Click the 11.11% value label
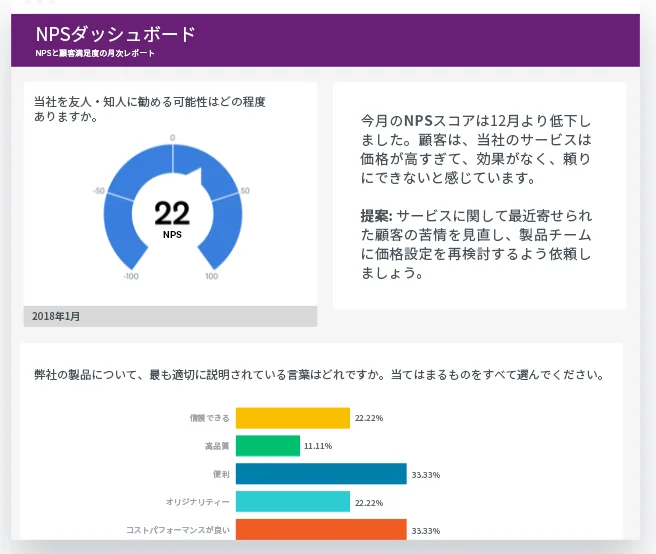This screenshot has height=554, width=656. 318,446
